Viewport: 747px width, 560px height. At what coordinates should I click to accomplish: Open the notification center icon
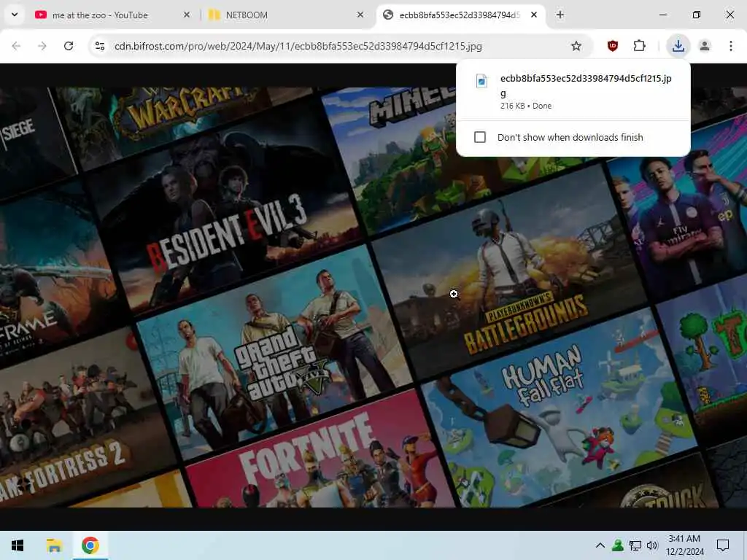723,545
